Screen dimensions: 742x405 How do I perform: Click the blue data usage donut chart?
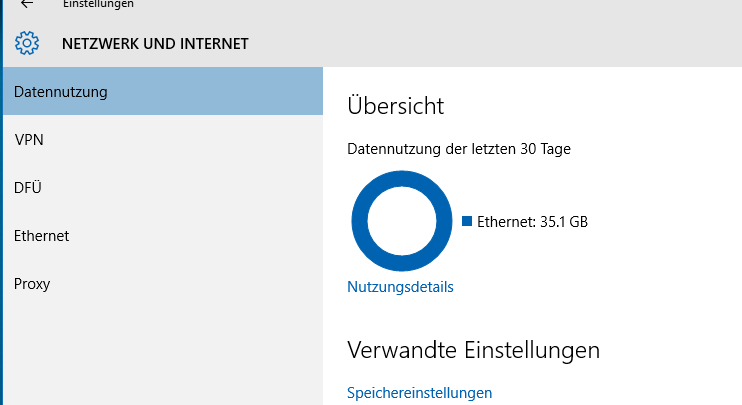[x=402, y=221]
